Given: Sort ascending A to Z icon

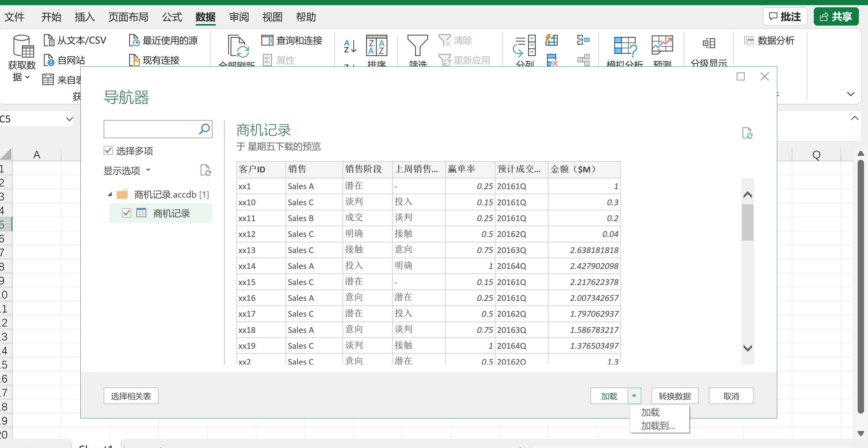Looking at the screenshot, I should (350, 46).
